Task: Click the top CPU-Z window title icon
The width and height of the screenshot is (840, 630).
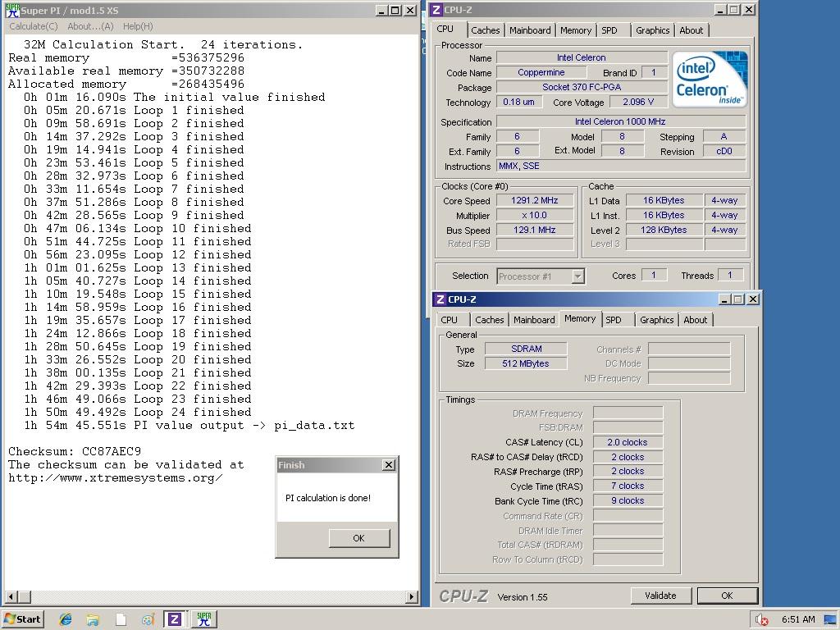Action: click(436, 10)
